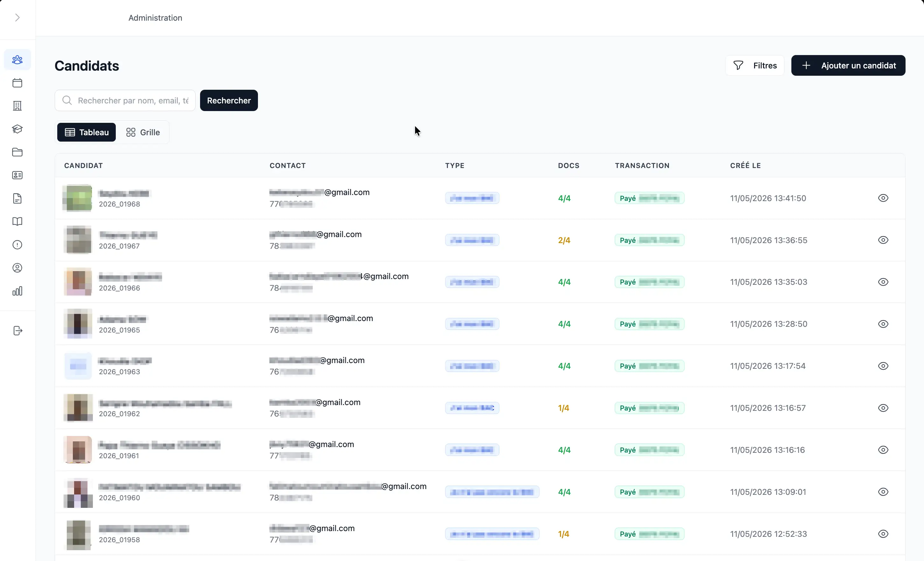
Task: Click avatar thumbnail of candidate 2026_01966
Action: point(78,282)
